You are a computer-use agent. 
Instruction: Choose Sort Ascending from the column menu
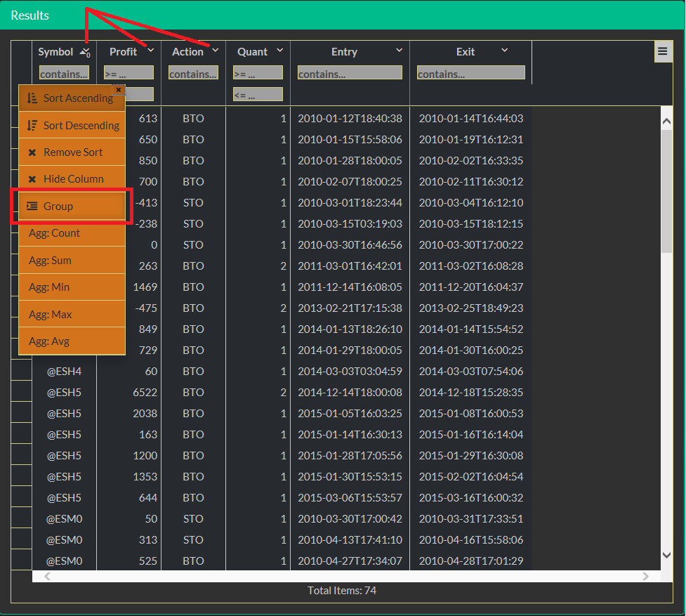(x=72, y=98)
